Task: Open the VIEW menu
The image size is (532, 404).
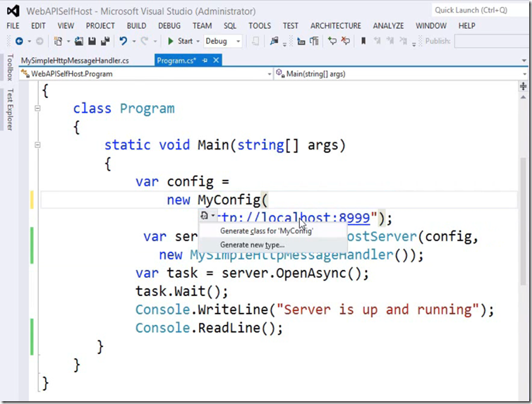Action: tap(66, 26)
